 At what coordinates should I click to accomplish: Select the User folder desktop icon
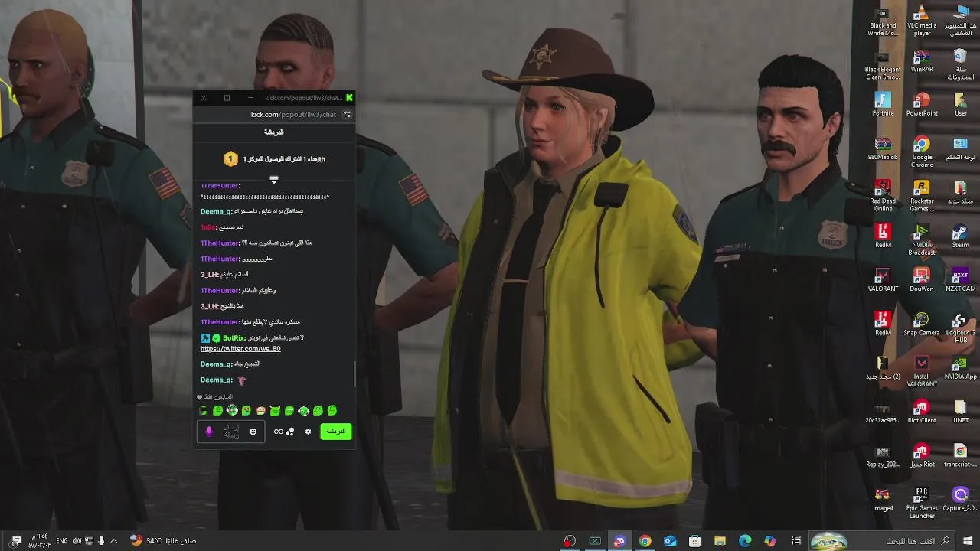pyautogui.click(x=960, y=104)
